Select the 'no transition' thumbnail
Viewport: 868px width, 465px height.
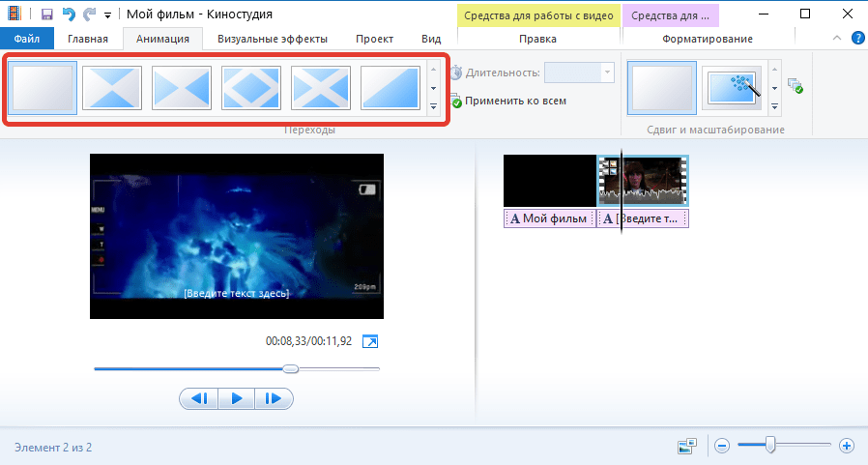pos(43,88)
